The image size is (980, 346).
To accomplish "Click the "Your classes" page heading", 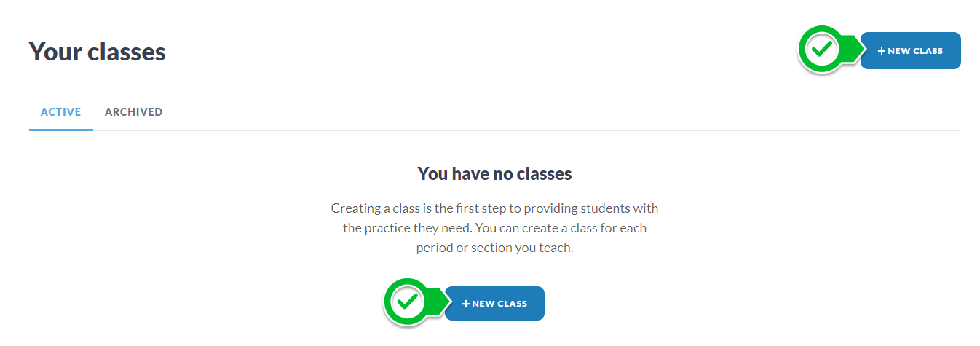I will [x=98, y=52].
